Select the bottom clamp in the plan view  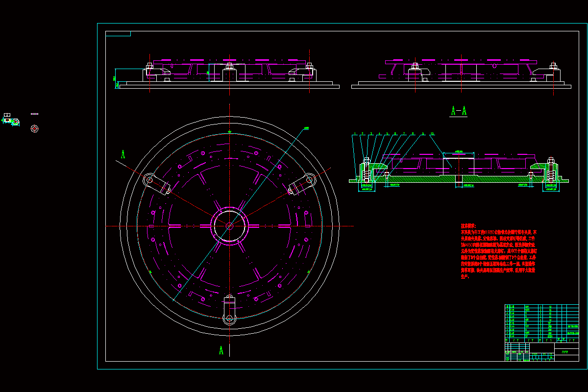(x=229, y=309)
